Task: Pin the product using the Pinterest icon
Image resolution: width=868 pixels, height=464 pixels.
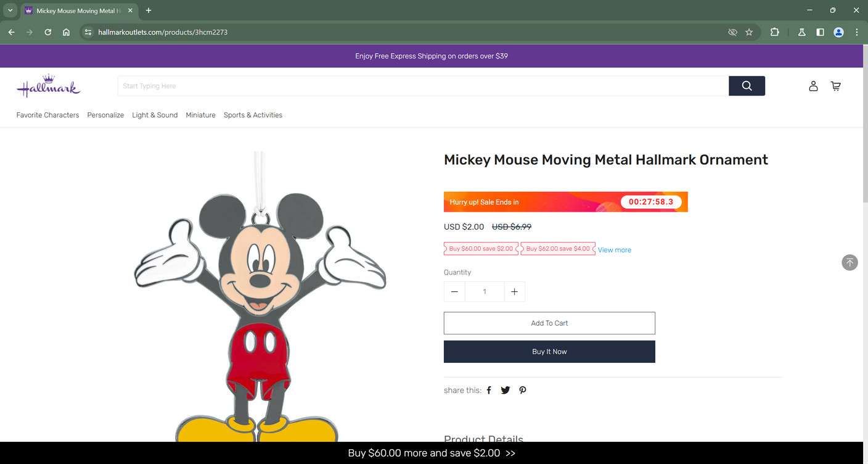Action: tap(522, 390)
